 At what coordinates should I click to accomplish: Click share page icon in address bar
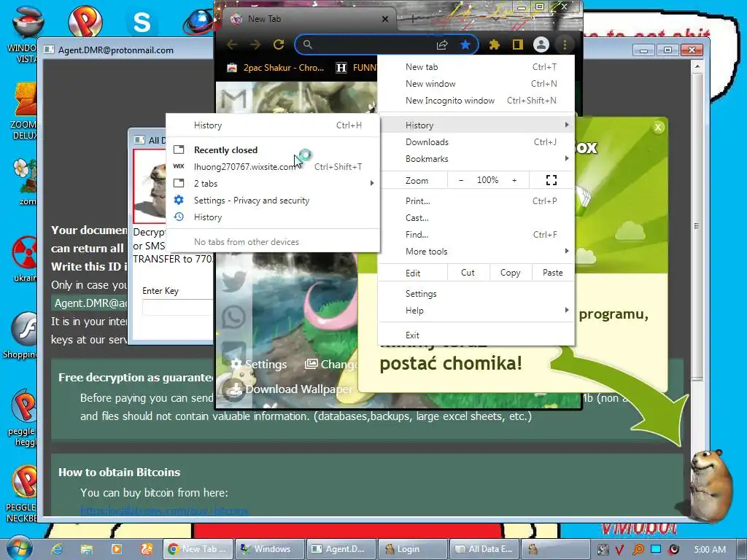442,44
